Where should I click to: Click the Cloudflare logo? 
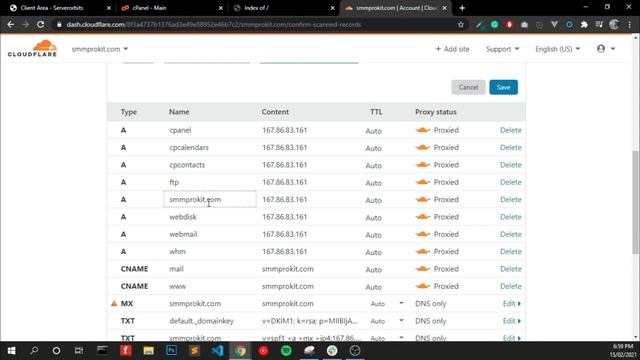32,48
